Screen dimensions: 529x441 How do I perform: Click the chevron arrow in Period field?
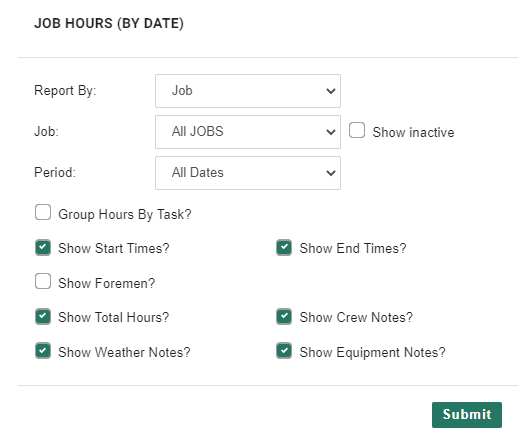[x=331, y=173]
